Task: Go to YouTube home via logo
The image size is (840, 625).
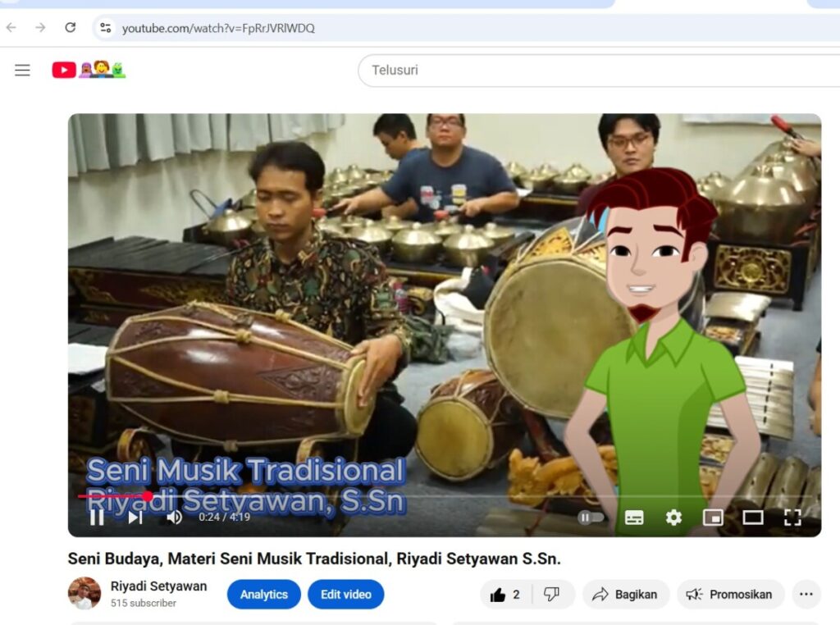Action: [64, 71]
